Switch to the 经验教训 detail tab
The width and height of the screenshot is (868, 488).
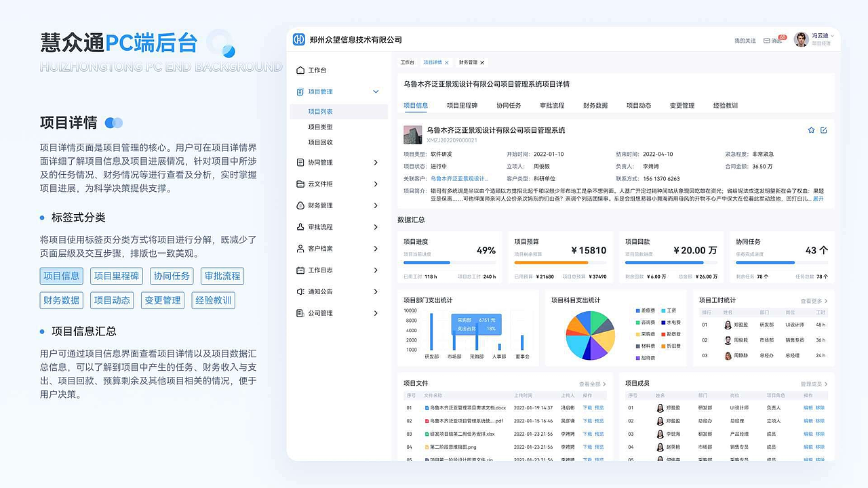click(726, 106)
